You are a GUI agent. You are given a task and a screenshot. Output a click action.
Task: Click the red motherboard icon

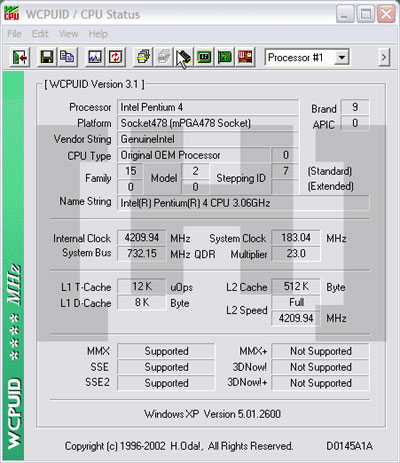[245, 58]
